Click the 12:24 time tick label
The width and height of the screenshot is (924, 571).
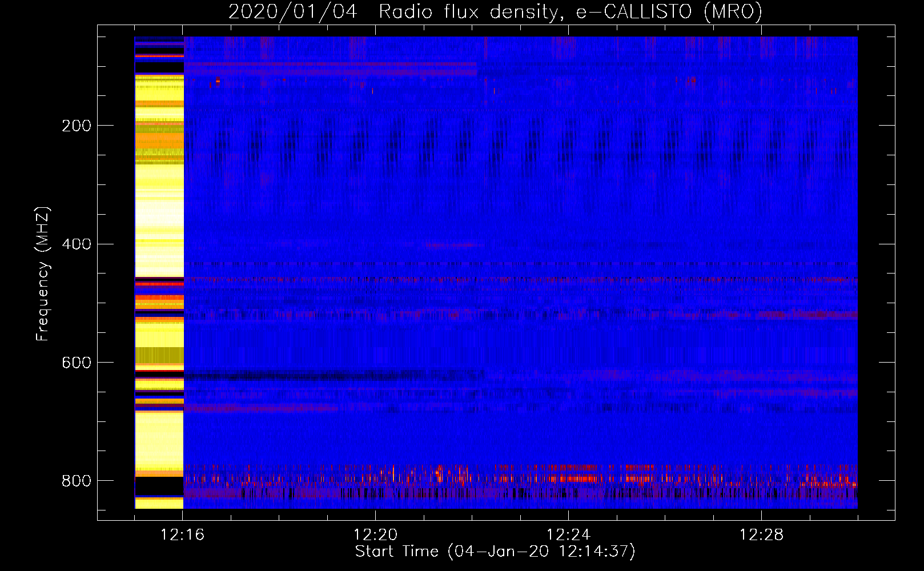(x=568, y=535)
